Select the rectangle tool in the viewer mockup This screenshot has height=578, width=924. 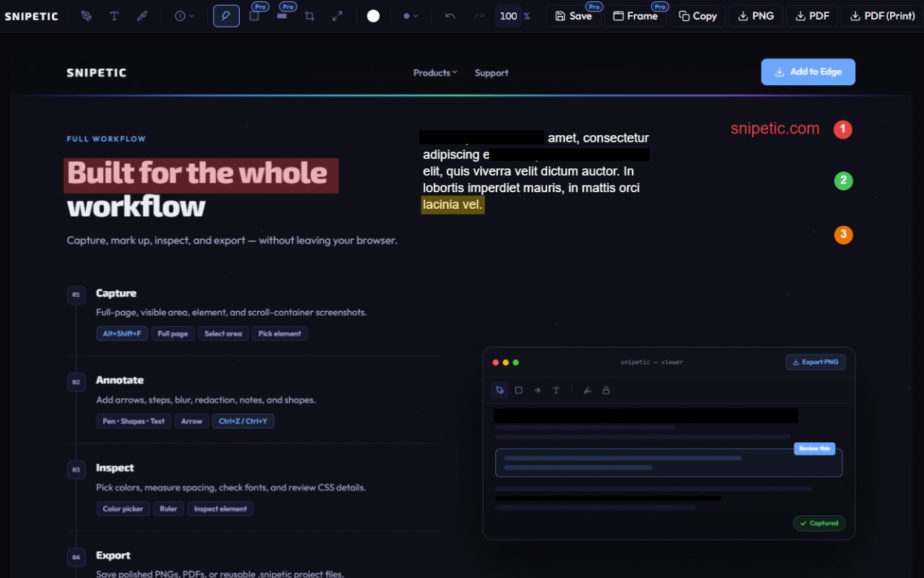pos(518,390)
